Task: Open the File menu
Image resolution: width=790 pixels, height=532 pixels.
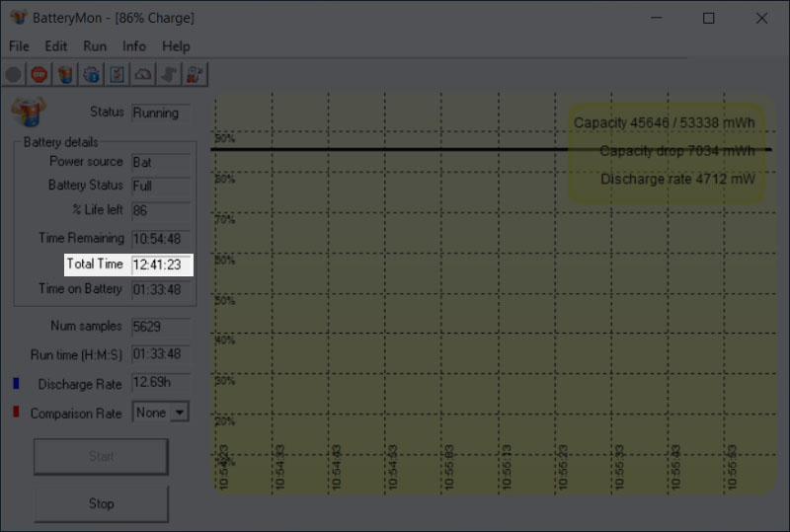Action: pos(19,46)
